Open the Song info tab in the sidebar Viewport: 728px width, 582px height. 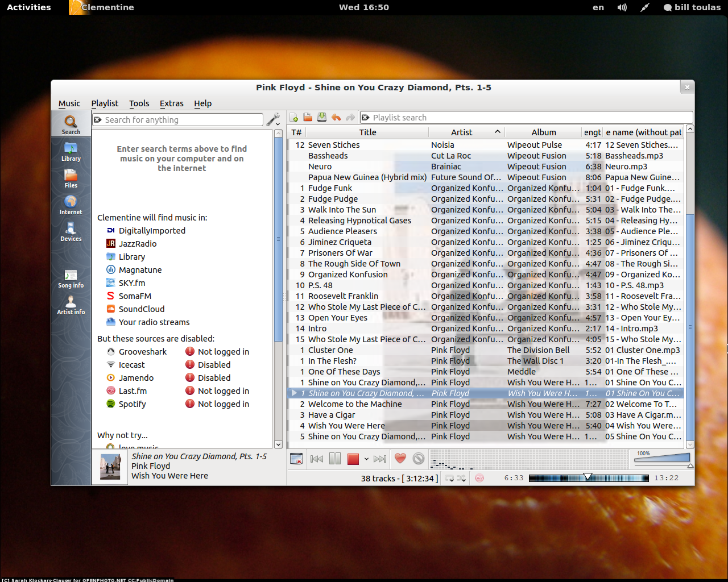tap(71, 278)
